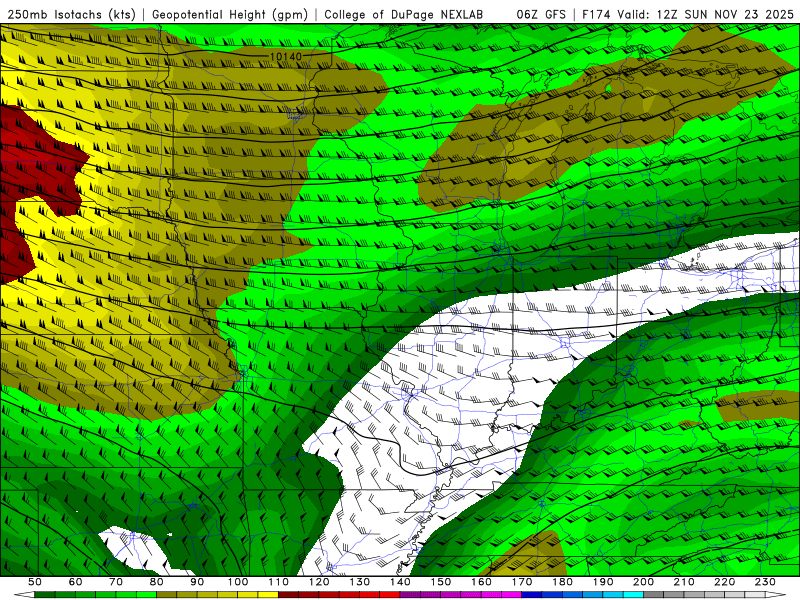800x600 pixels.
Task: Click the 90 value on color scale
Action: pos(197,582)
